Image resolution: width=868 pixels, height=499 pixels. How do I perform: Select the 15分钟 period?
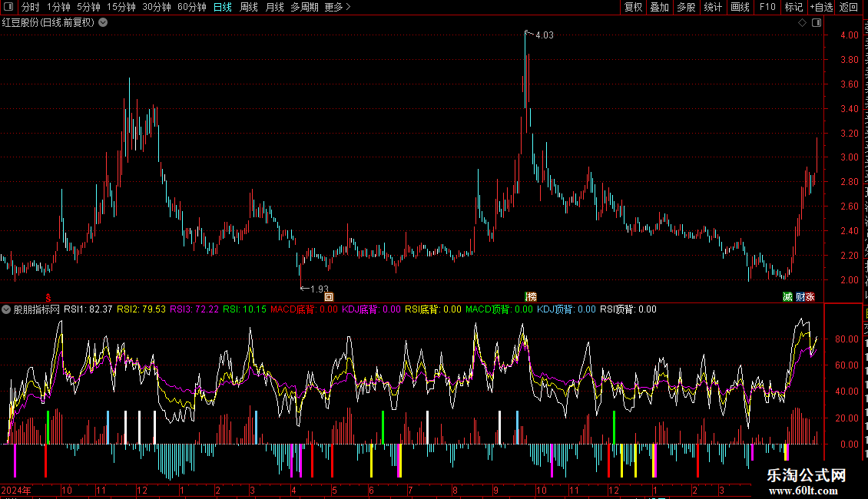pyautogui.click(x=121, y=7)
